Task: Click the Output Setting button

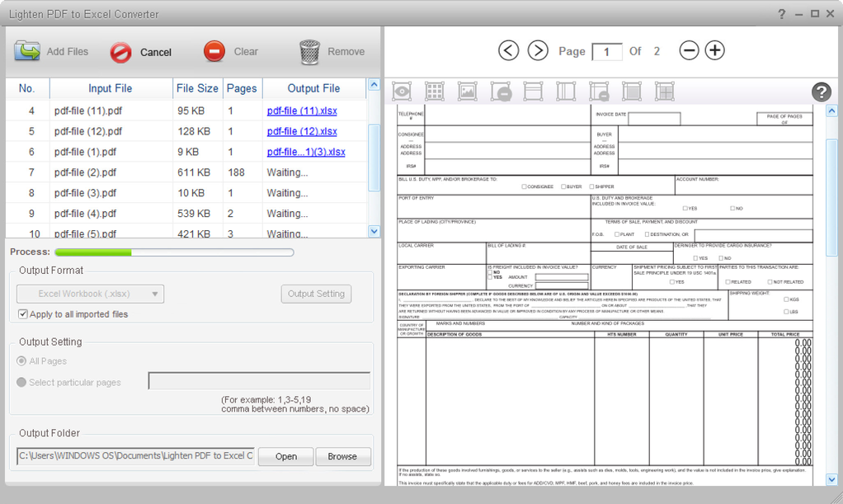Action: coord(316,294)
